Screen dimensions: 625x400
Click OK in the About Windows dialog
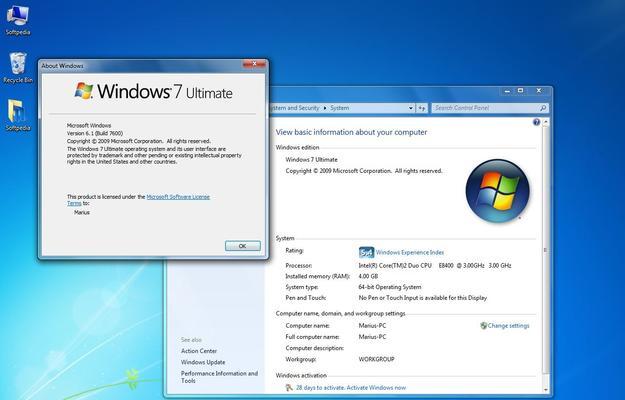coord(242,246)
